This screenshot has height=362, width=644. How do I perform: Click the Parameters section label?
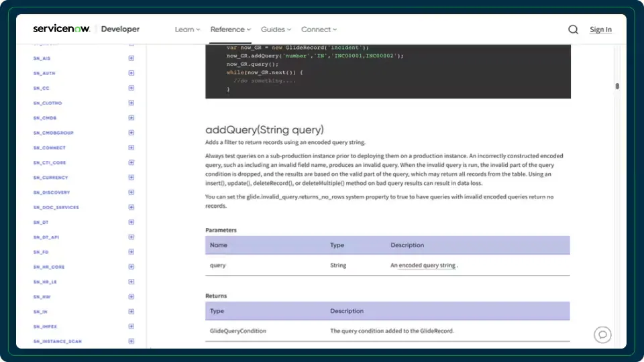[221, 230]
